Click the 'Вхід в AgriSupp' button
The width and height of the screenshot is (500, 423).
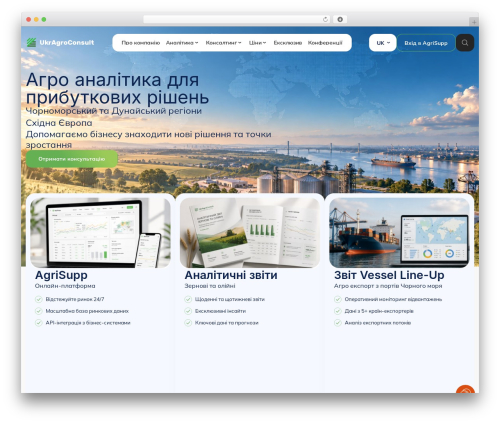coord(426,43)
